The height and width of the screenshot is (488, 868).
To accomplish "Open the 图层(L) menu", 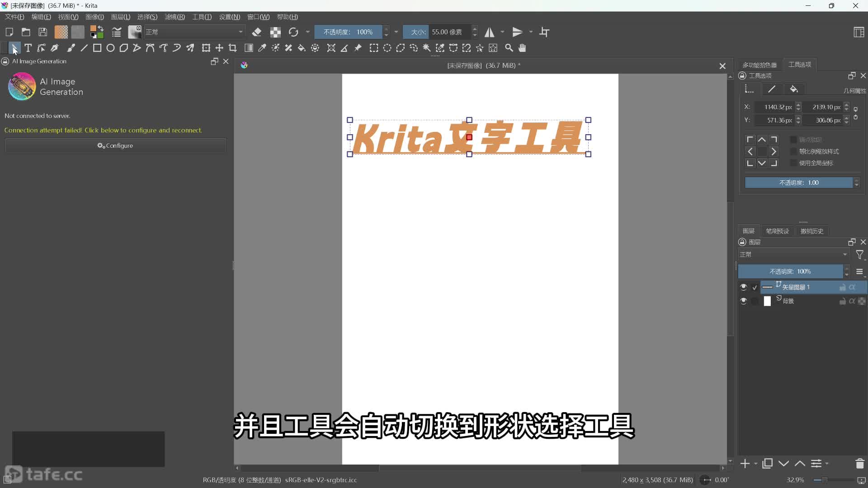I will tap(121, 17).
